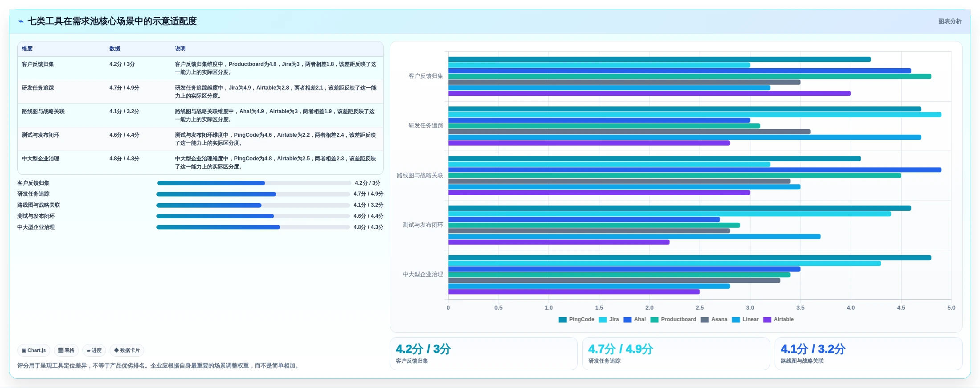Click the 2.5 tick on the chart x-axis
The image size is (980, 388).
[x=700, y=308]
